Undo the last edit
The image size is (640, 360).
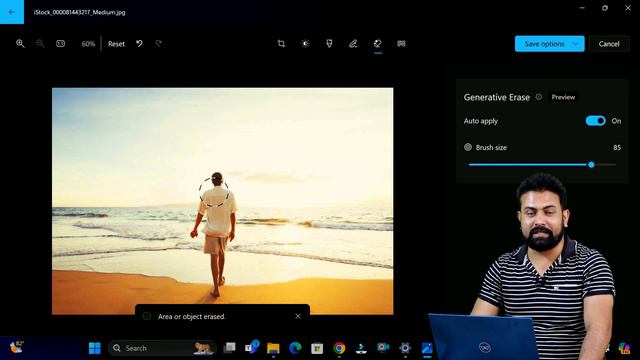[x=140, y=44]
